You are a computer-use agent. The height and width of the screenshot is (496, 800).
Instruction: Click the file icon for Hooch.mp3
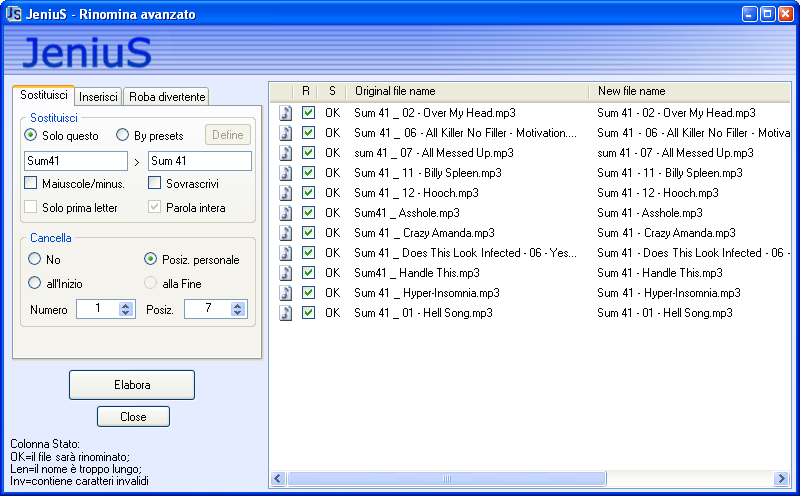[286, 193]
